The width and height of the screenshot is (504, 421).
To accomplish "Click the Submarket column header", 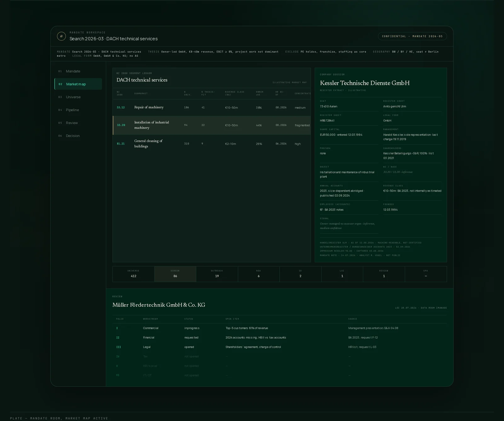I will pos(141,94).
